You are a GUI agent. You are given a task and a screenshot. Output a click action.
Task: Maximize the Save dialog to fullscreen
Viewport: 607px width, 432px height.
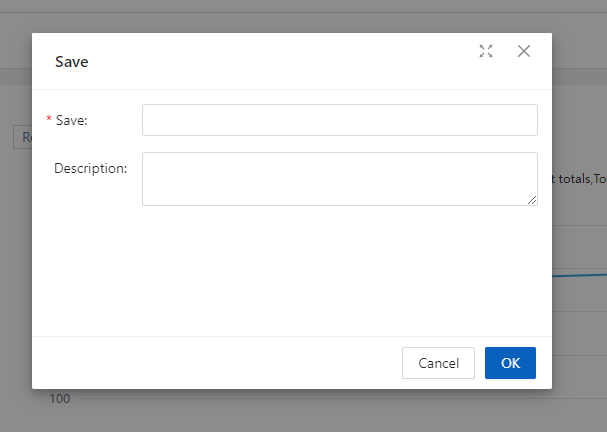[486, 51]
